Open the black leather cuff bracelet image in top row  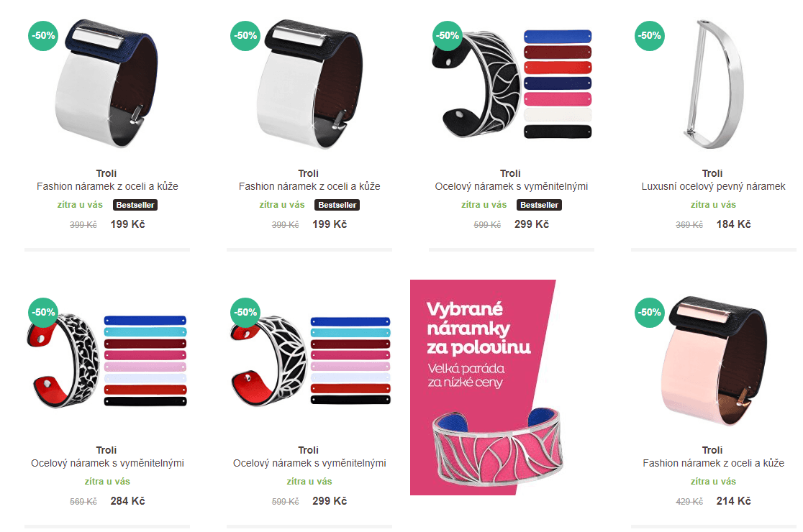click(309, 84)
